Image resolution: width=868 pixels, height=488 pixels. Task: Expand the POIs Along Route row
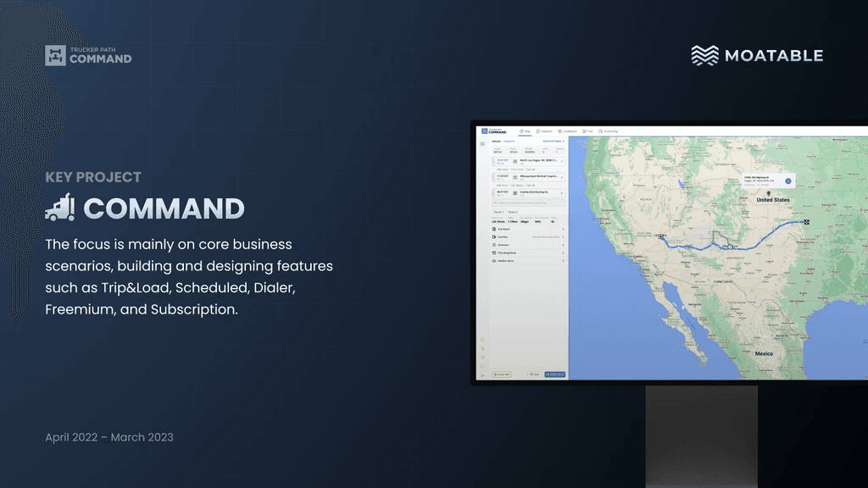[528, 252]
